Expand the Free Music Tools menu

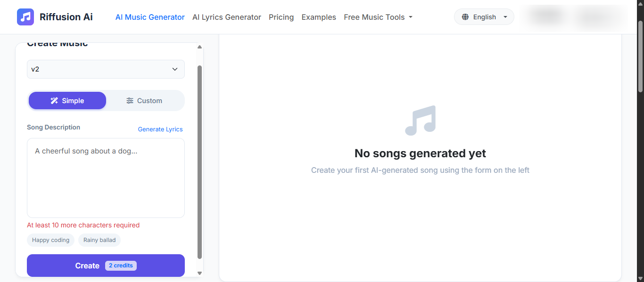coord(378,17)
